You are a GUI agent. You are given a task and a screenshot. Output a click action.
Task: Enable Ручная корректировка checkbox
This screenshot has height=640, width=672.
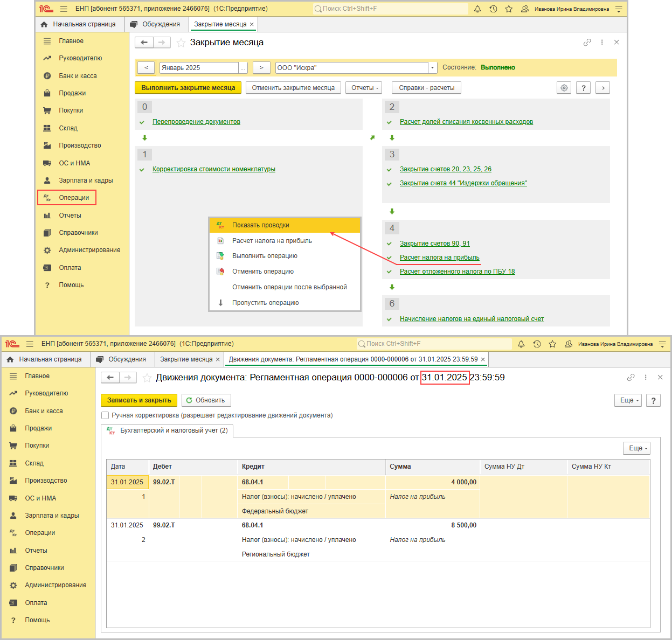(x=105, y=415)
